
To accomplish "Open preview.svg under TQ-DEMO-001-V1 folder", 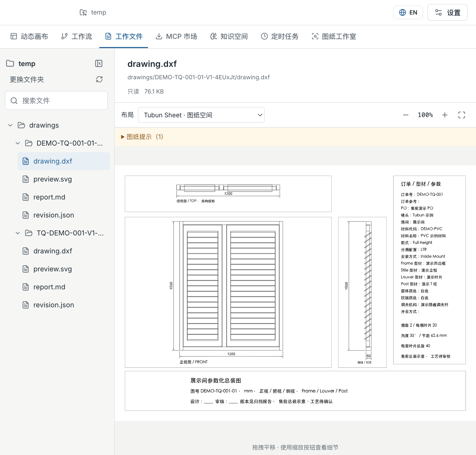I will (x=64, y=269).
